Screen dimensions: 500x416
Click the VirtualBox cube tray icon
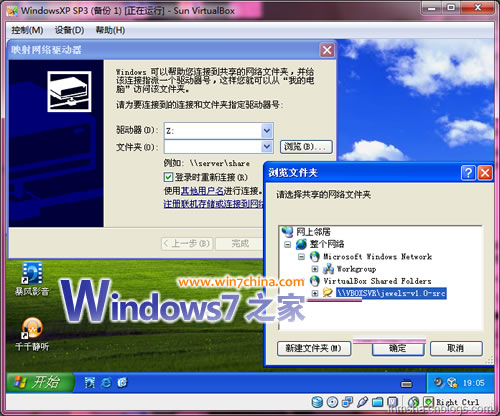452,383
